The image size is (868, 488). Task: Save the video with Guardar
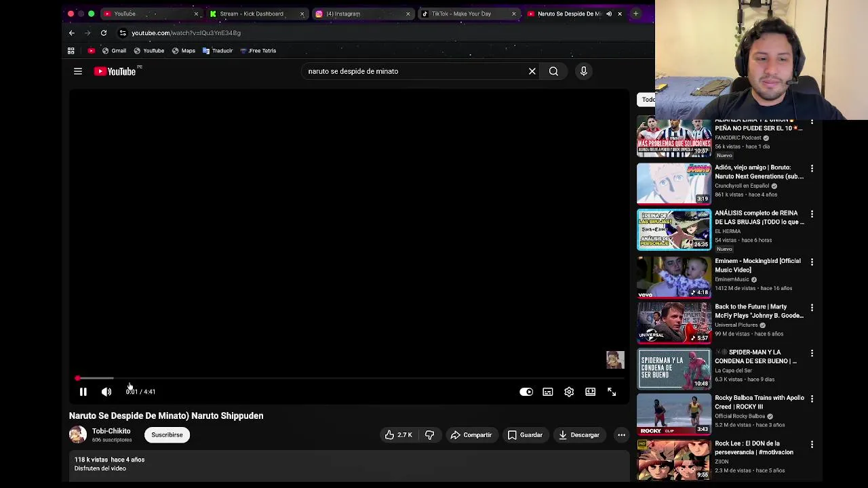pyautogui.click(x=526, y=435)
